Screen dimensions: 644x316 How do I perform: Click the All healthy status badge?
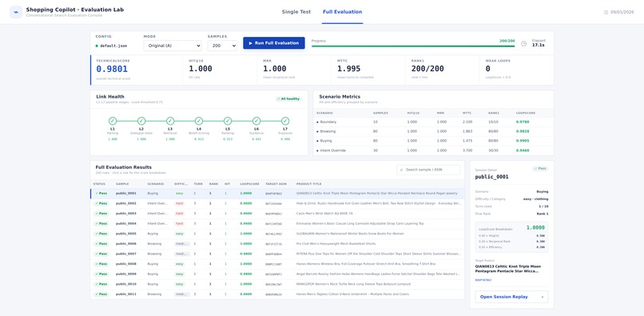(x=288, y=98)
